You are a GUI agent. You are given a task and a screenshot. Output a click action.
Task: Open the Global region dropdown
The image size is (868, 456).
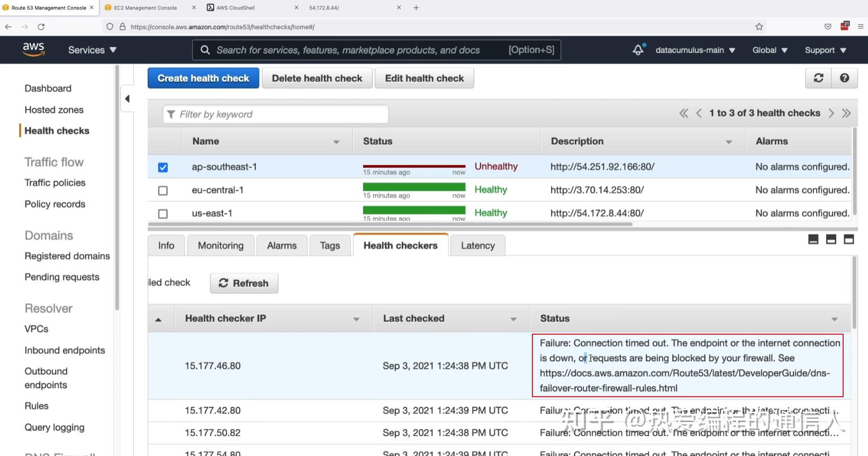coord(770,50)
